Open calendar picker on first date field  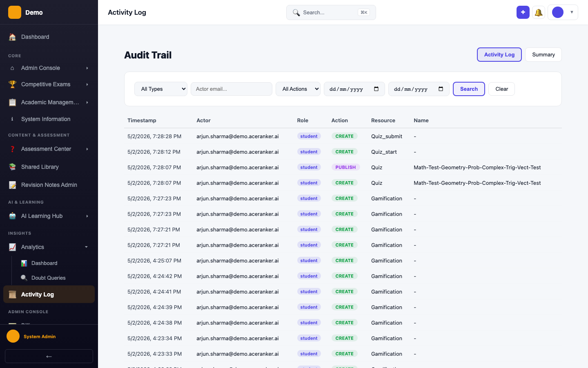click(x=376, y=89)
